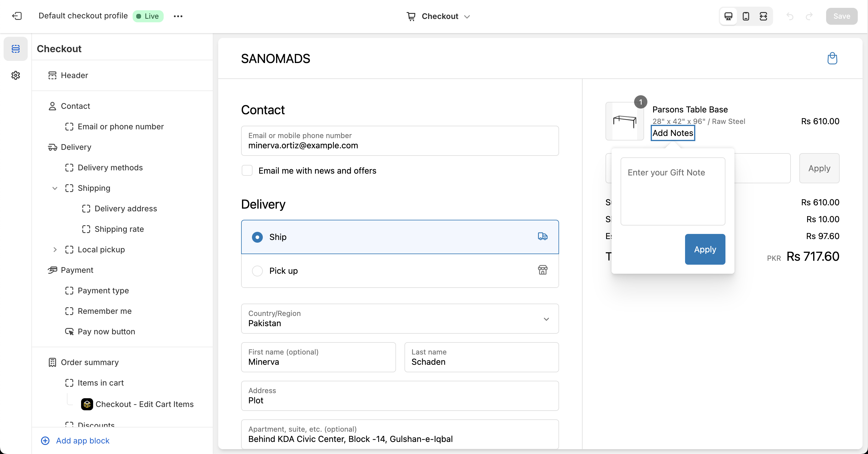Click the Add Notes link

pyautogui.click(x=673, y=133)
